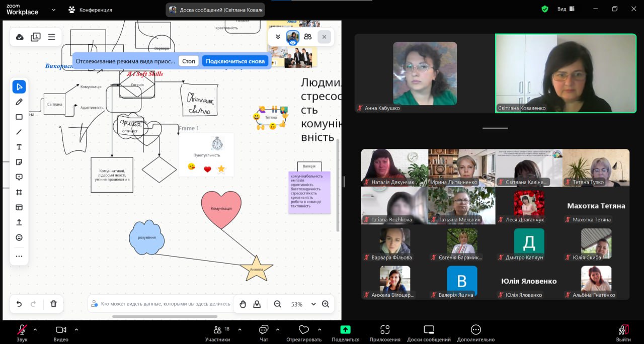The width and height of the screenshot is (644, 344).
Task: Select the arrow pointer tool
Action: tap(19, 87)
